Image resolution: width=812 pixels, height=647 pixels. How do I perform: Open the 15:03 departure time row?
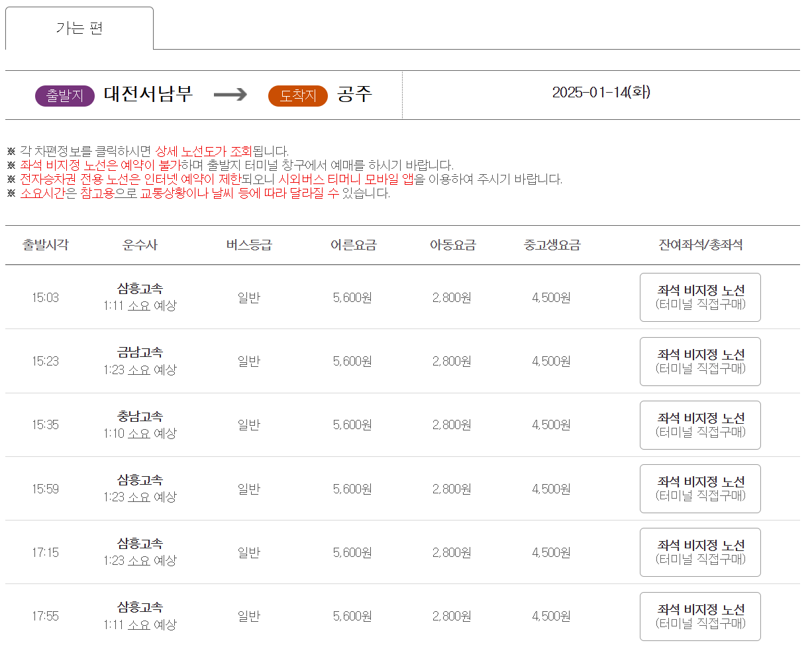[x=403, y=297]
